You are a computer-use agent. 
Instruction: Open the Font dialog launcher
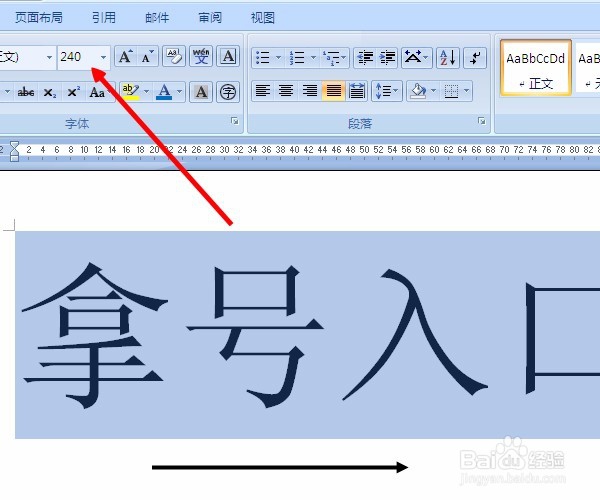[235, 121]
